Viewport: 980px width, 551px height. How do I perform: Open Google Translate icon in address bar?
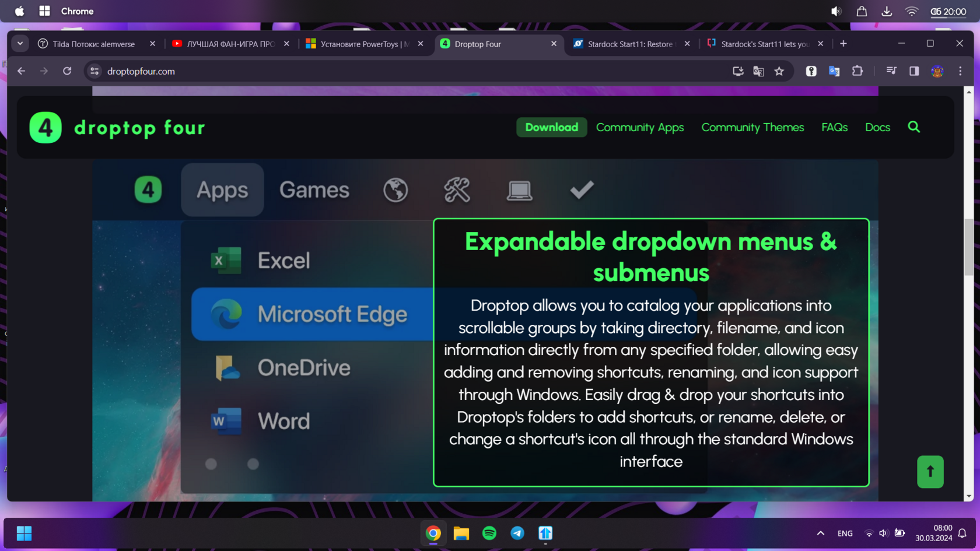click(758, 71)
